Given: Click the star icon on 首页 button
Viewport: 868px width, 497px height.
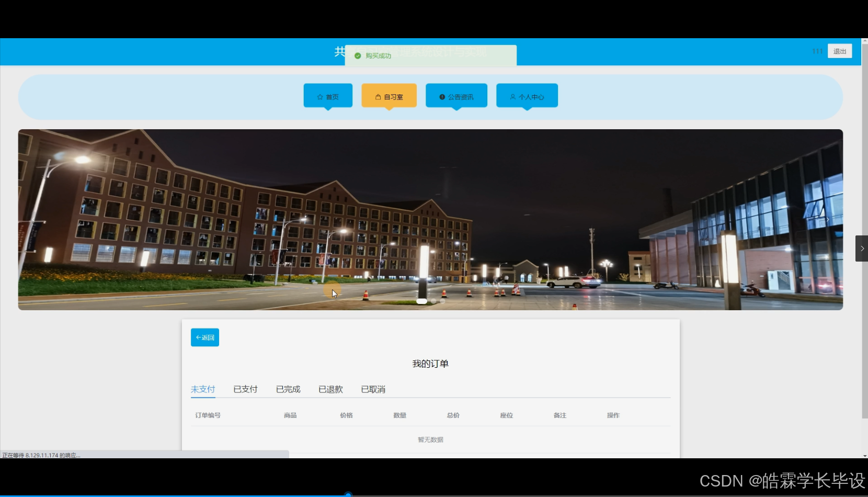Looking at the screenshot, I should click(x=320, y=97).
